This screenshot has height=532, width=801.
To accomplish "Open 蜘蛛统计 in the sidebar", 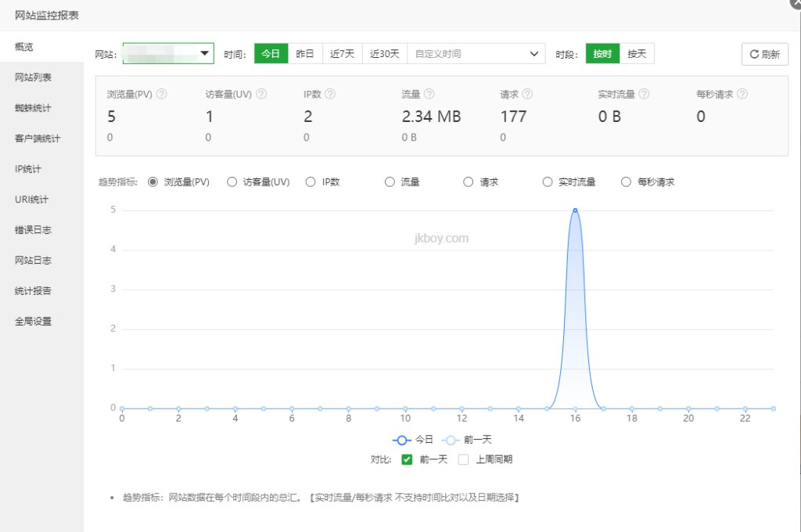I will point(32,108).
